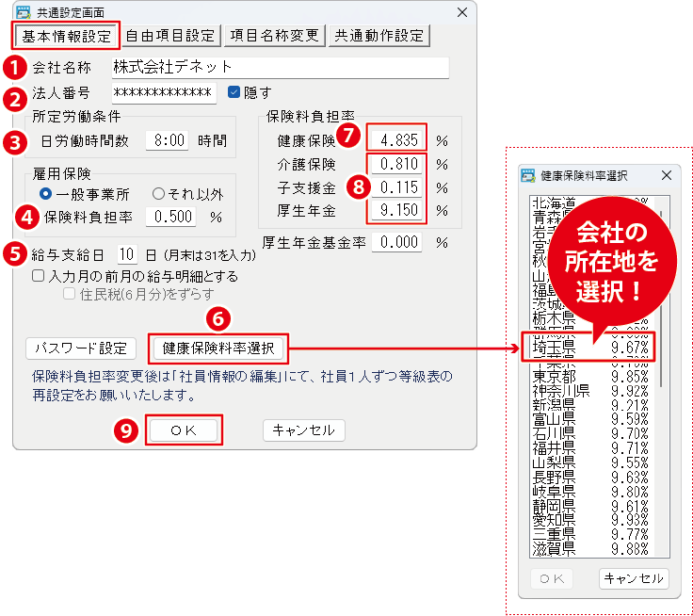
Task: Click the 会社名称 text field
Action: tap(279, 68)
